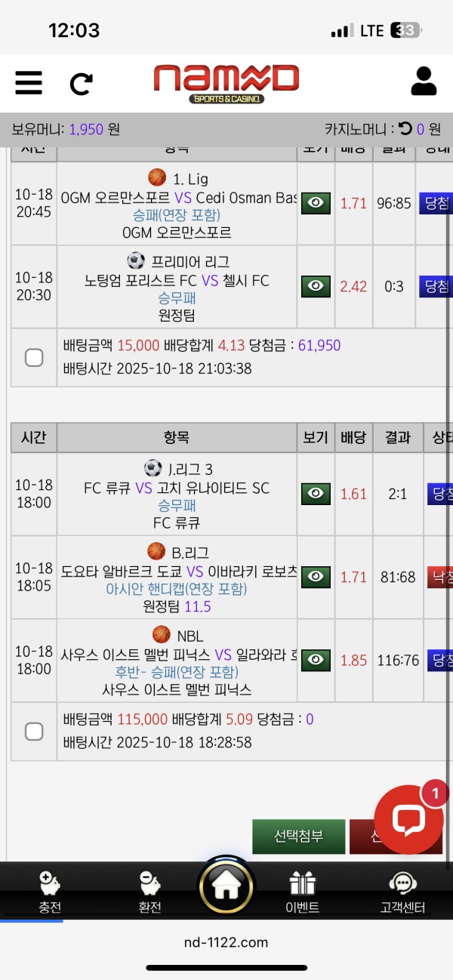Viewport: 453px width, 980px height.
Task: Open the user account icon at top right
Action: click(423, 83)
